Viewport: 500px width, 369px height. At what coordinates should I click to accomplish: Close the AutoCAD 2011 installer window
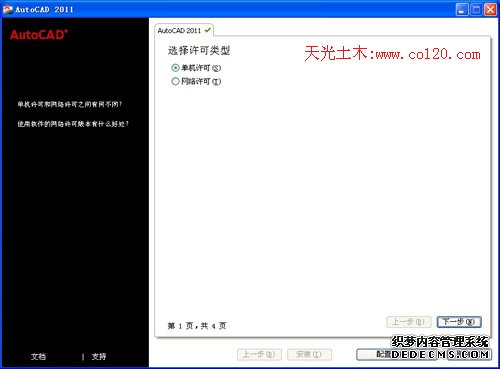491,10
